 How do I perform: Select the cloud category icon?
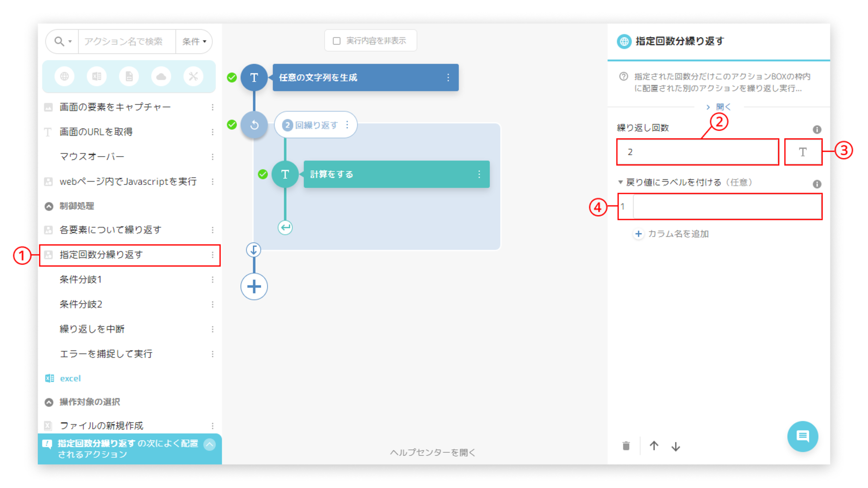pyautogui.click(x=161, y=77)
